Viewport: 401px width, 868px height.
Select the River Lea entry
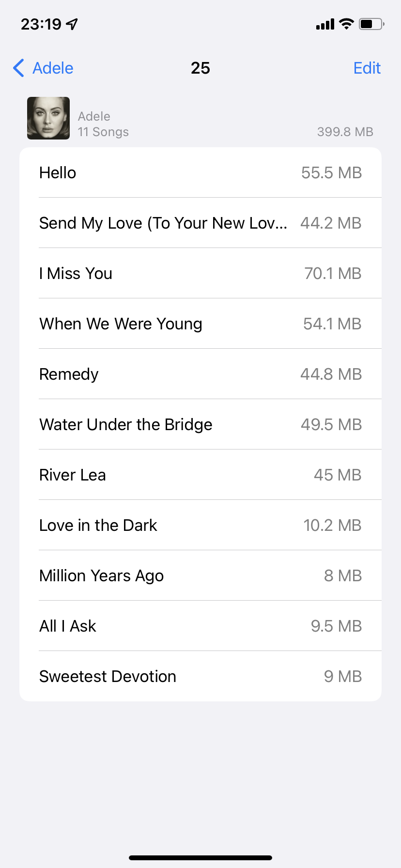pyautogui.click(x=200, y=475)
